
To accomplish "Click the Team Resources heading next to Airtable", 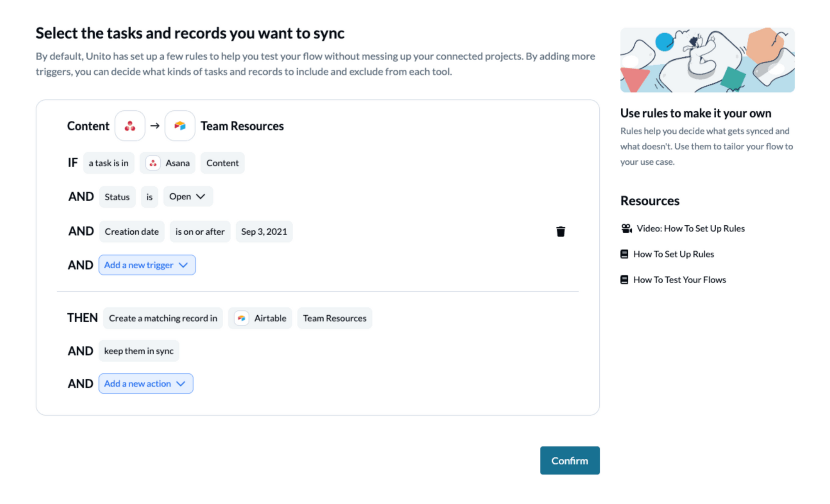I will tap(242, 126).
